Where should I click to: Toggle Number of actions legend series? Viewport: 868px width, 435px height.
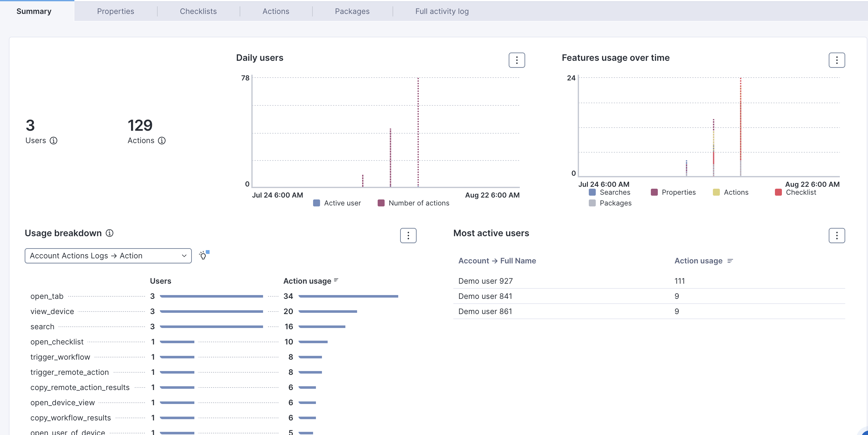[414, 203]
